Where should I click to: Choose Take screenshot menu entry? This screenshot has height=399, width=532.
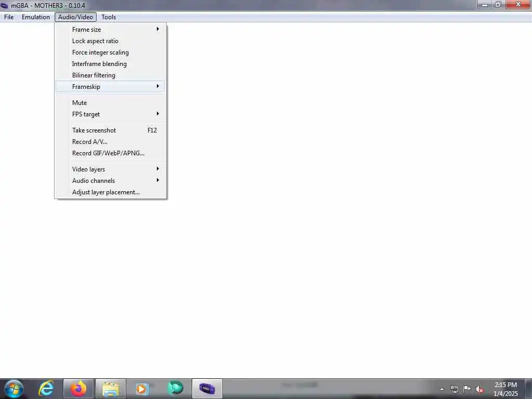coord(111,130)
